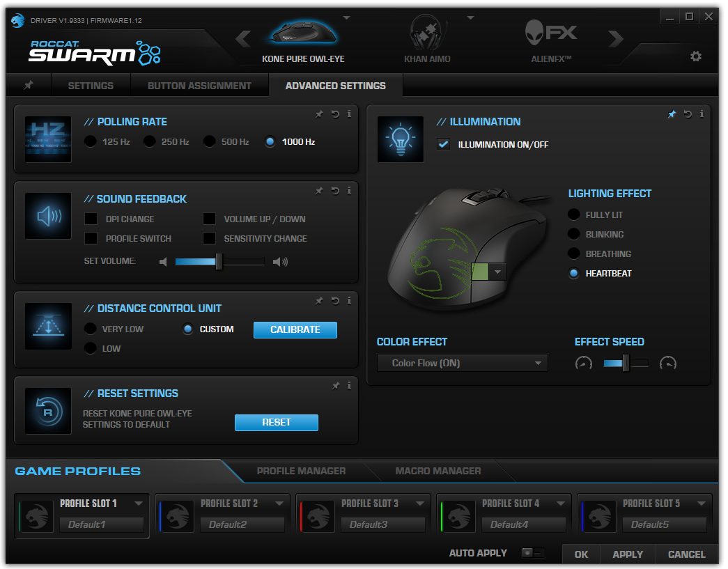728x569 pixels.
Task: Open the Color Effect dropdown
Action: coord(463,363)
